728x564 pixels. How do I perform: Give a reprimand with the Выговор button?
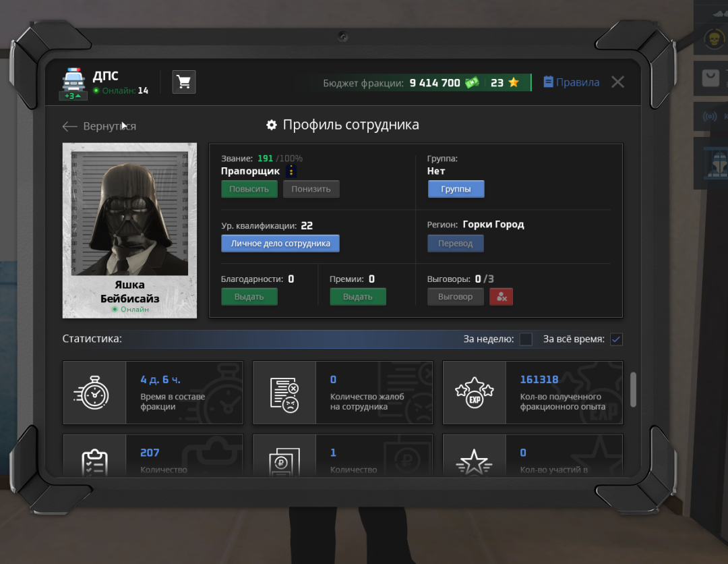pos(456,297)
